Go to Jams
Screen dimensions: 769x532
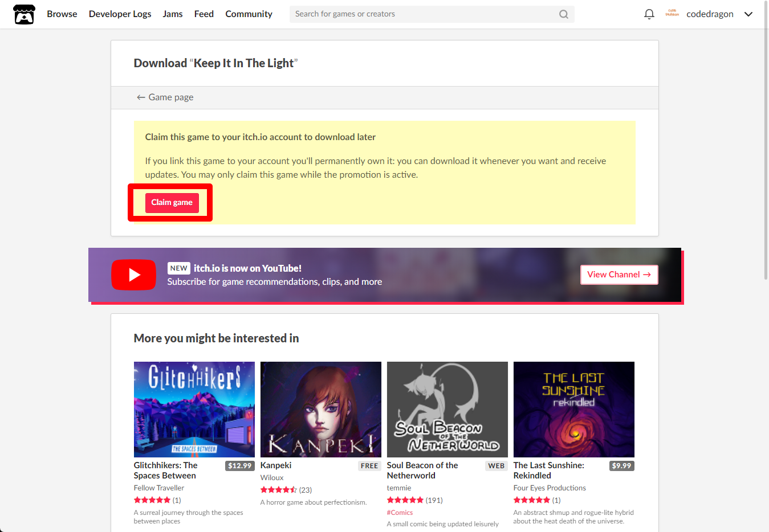pos(173,14)
